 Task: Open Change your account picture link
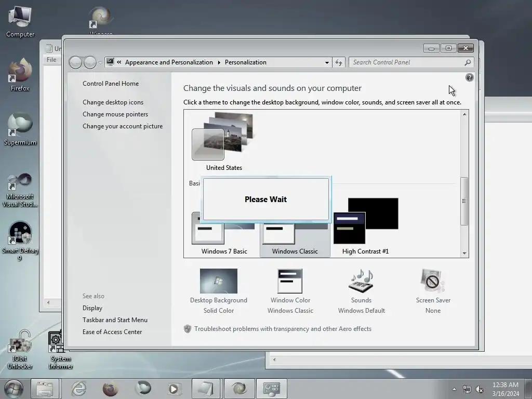(x=123, y=126)
